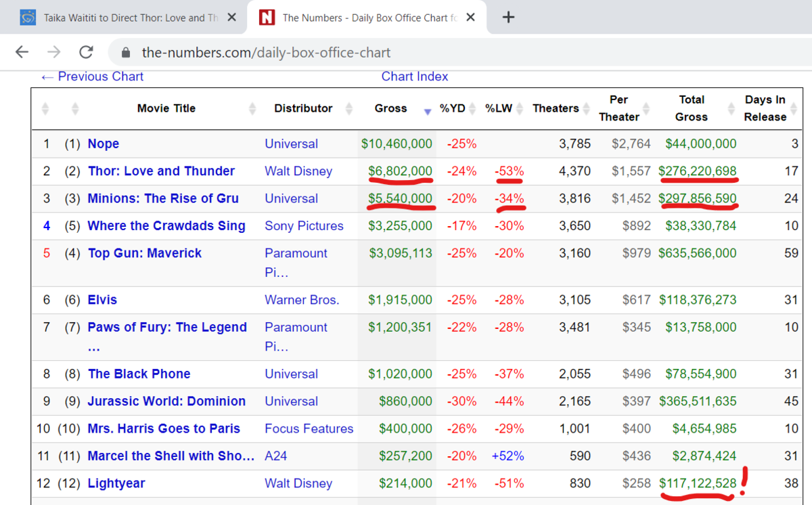Open the Previous Chart link

[92, 76]
